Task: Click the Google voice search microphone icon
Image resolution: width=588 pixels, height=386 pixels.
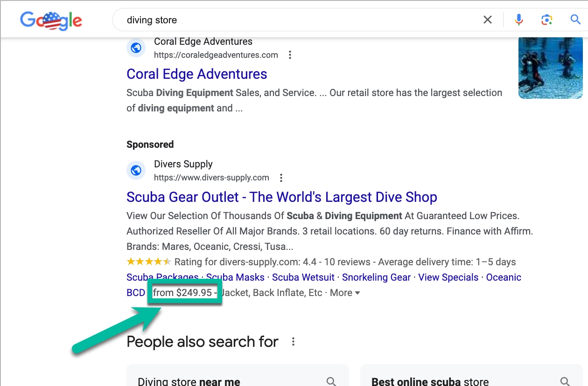Action: [518, 20]
